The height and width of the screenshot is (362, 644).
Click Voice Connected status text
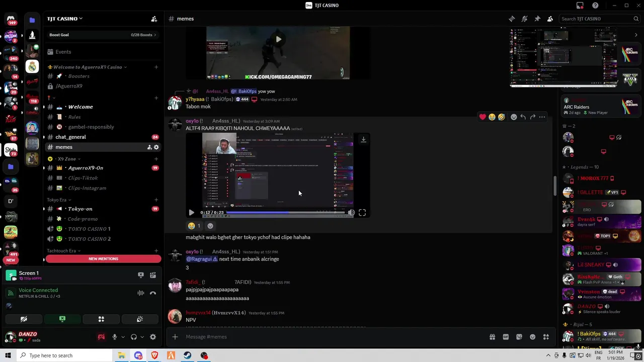[38, 290]
